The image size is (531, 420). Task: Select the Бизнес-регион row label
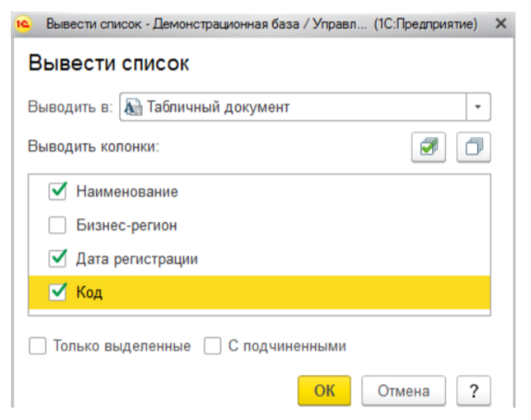pos(127,225)
